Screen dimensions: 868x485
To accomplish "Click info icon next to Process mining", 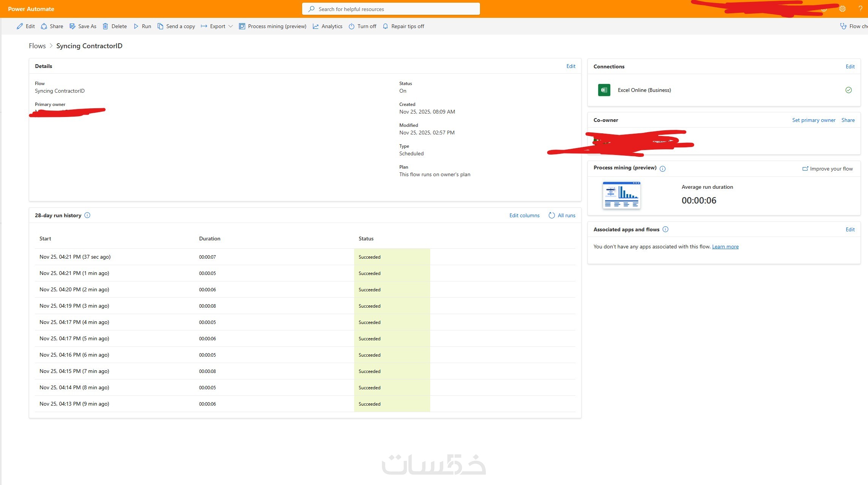I will coord(662,169).
